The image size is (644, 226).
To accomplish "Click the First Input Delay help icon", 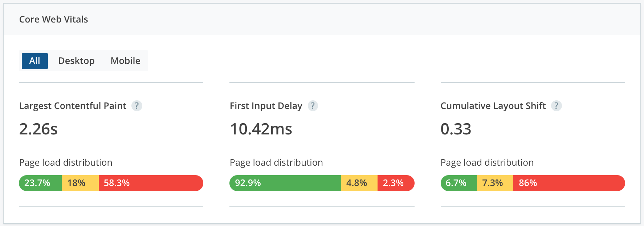I will pyautogui.click(x=313, y=106).
